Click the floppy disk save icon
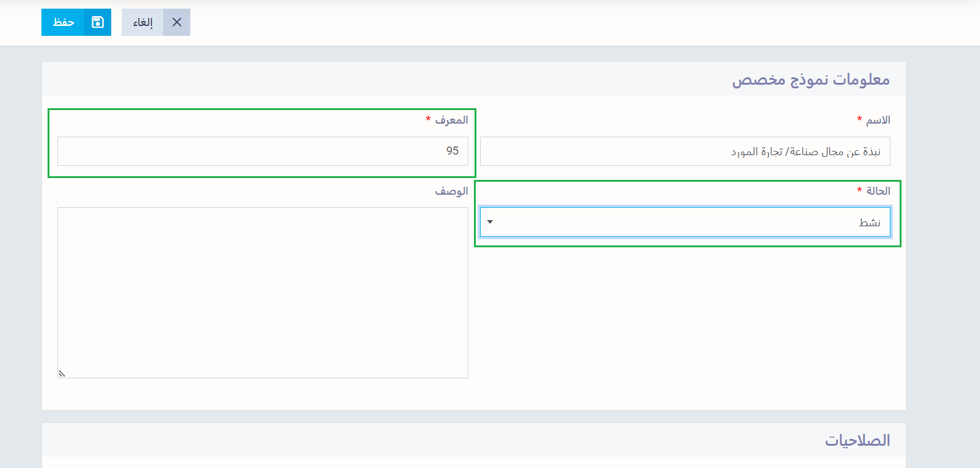Screen dimensions: 980x468 98,22
